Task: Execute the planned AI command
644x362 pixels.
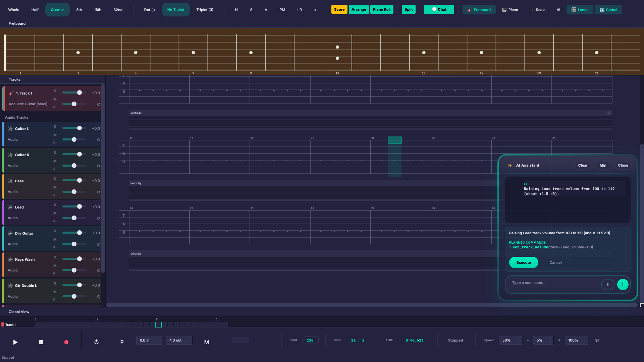Action: pyautogui.click(x=524, y=262)
